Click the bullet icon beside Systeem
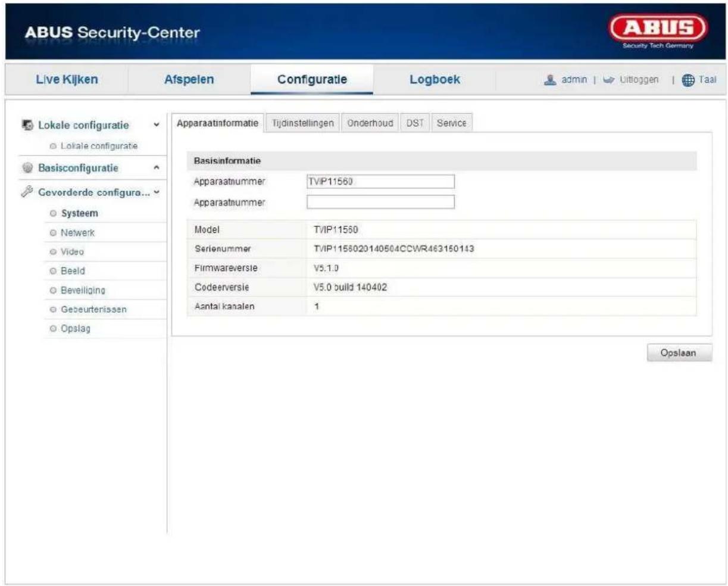This screenshot has height=586, width=728. [x=54, y=213]
